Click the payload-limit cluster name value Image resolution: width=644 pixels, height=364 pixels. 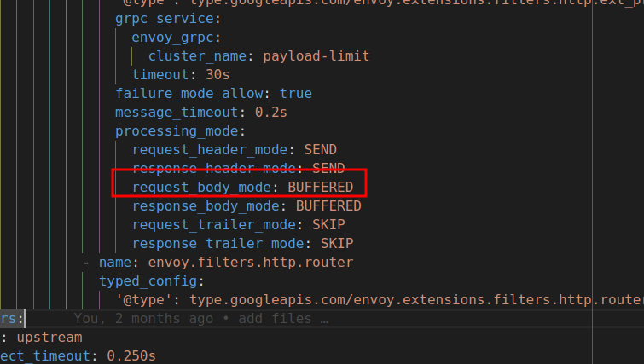[x=316, y=56]
